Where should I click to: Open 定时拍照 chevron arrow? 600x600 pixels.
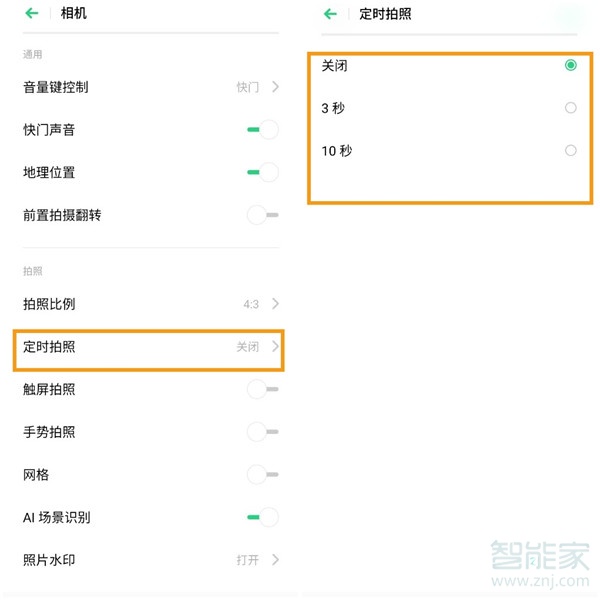[275, 347]
